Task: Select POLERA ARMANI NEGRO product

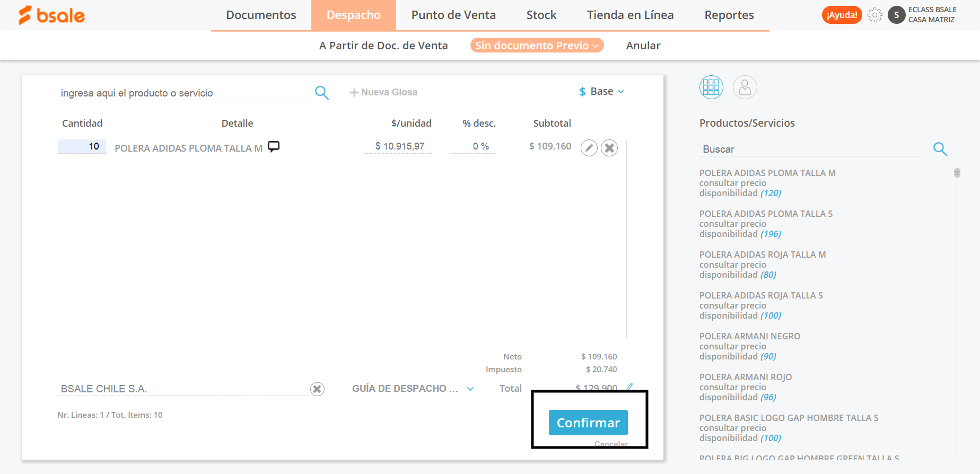Action: click(x=750, y=336)
